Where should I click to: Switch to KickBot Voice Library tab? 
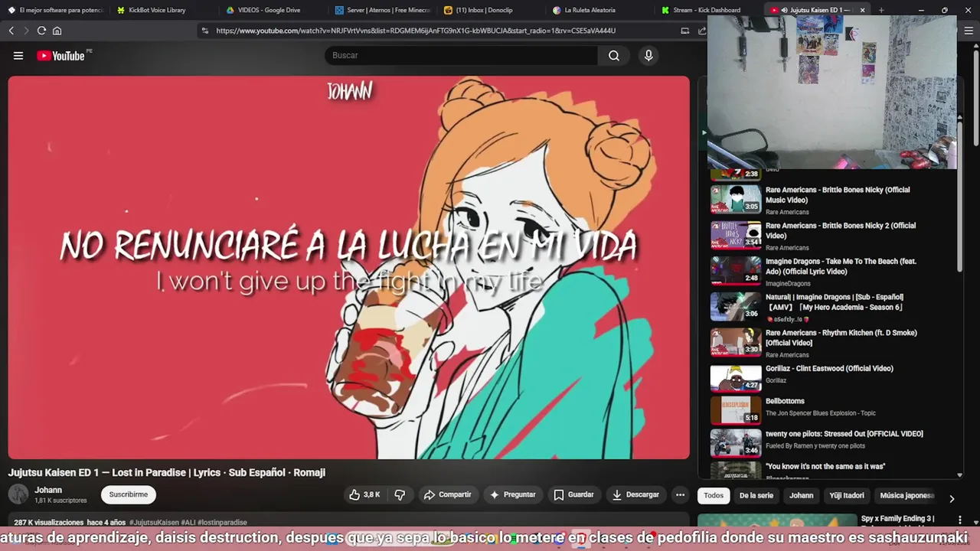[157, 10]
